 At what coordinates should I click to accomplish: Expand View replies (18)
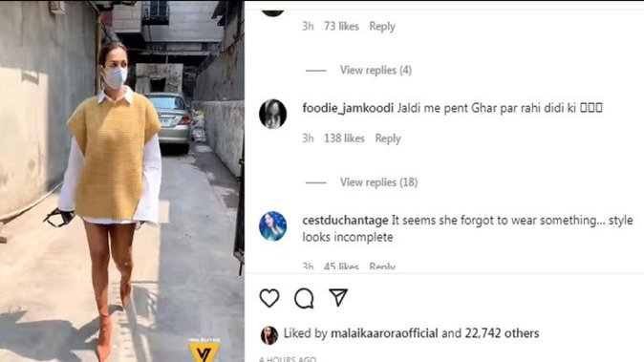tap(378, 182)
